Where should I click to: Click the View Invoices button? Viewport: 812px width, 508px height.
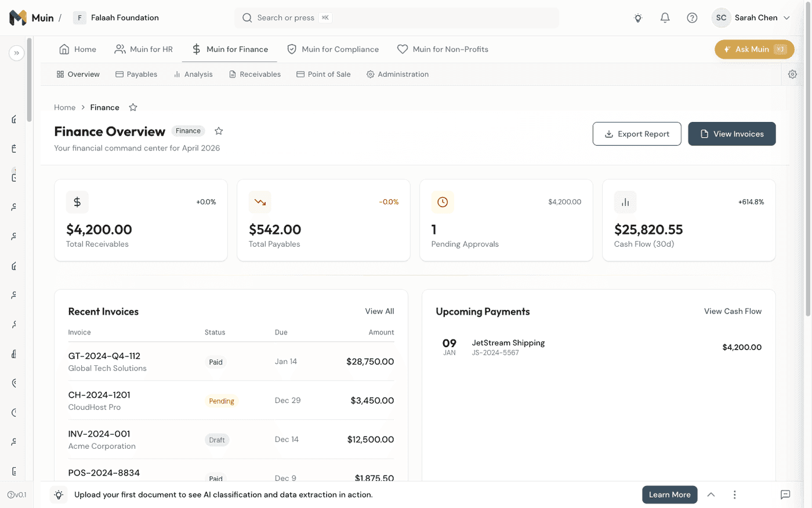[731, 134]
